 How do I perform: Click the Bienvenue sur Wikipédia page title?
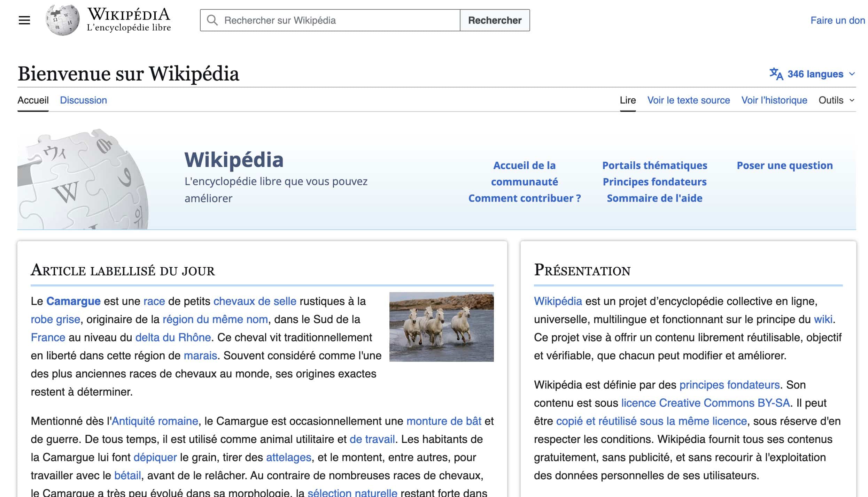128,74
